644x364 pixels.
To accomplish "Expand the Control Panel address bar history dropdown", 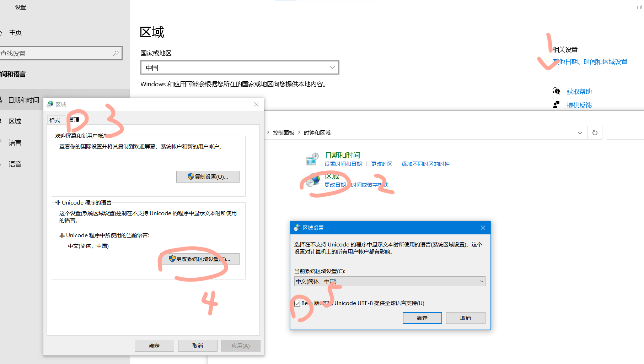I will point(580,133).
